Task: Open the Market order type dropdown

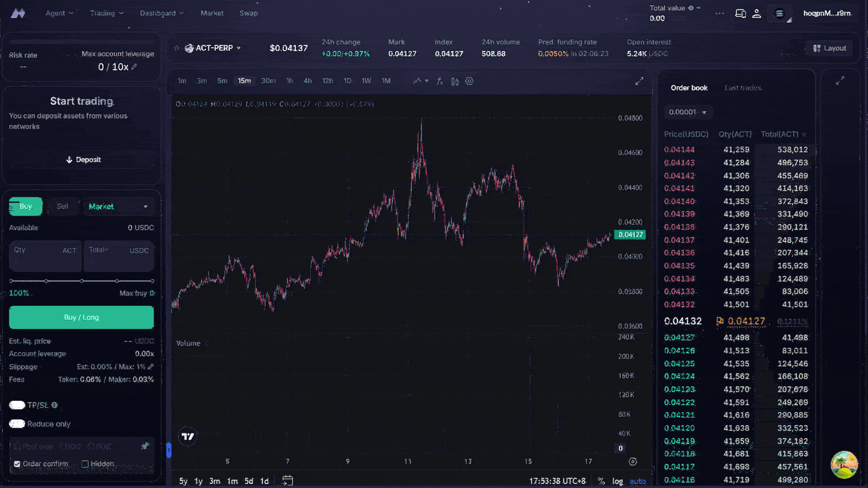Action: click(118, 206)
